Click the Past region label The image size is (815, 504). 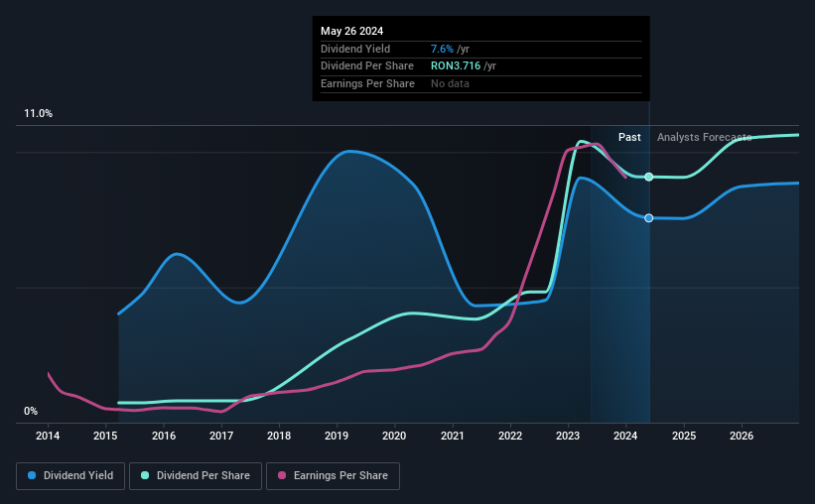629,137
